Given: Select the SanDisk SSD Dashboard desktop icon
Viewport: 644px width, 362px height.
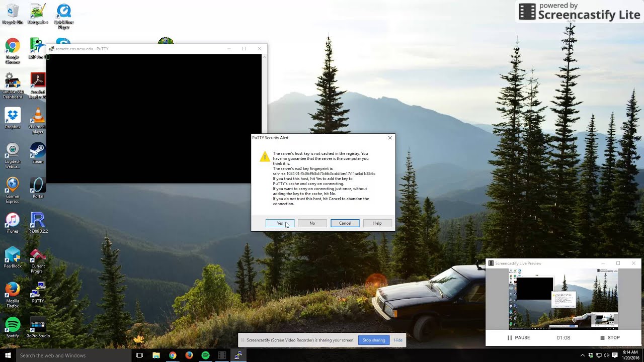Looking at the screenshot, I should tap(13, 85).
